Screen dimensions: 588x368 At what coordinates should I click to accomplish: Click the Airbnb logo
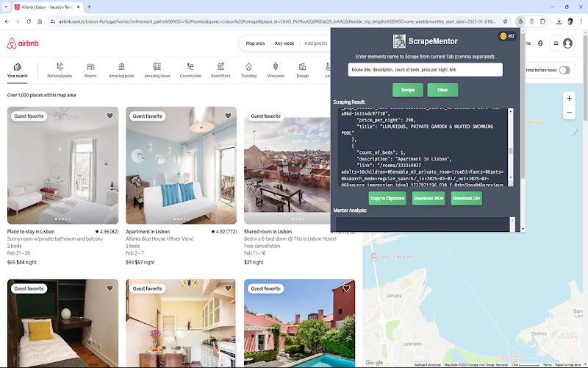(x=23, y=43)
